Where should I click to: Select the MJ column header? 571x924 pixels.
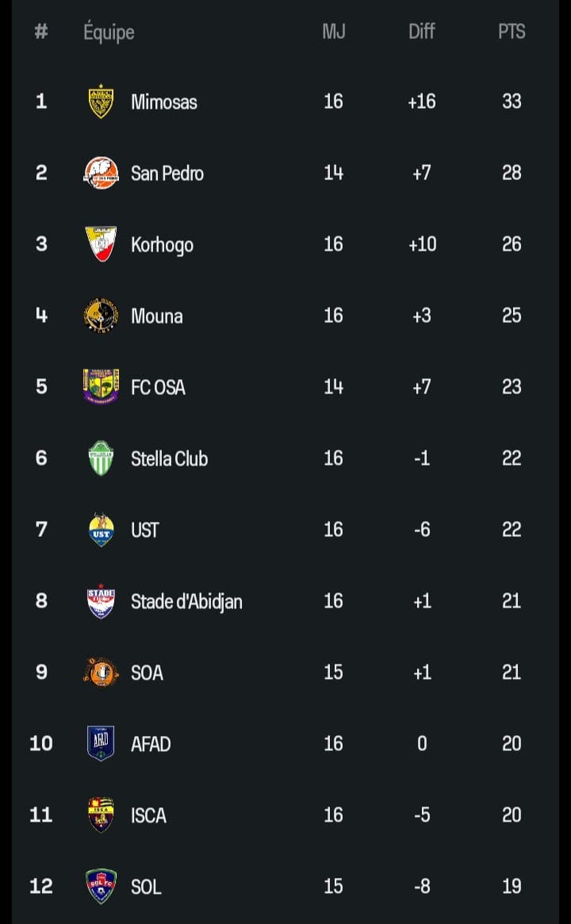(x=334, y=32)
